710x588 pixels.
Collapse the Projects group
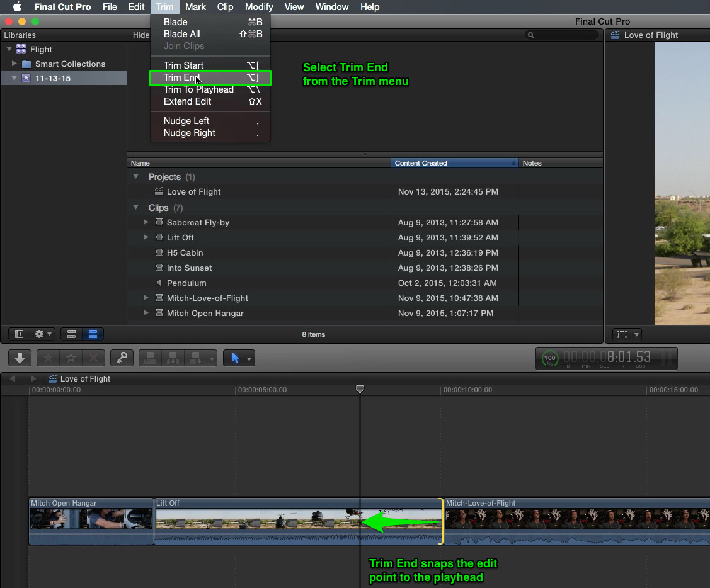136,176
